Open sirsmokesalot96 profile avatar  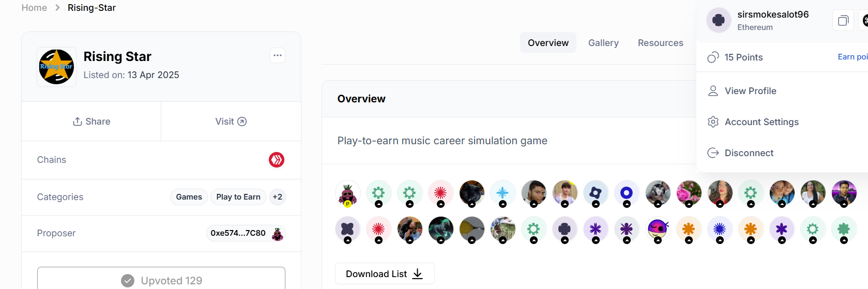(719, 20)
